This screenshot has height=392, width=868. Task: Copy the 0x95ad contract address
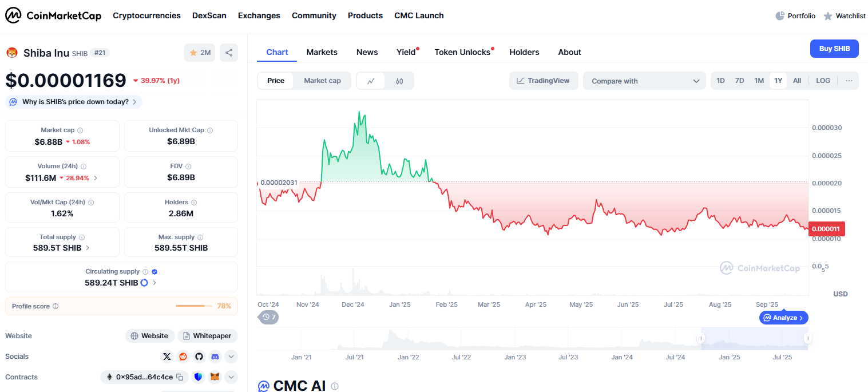180,377
